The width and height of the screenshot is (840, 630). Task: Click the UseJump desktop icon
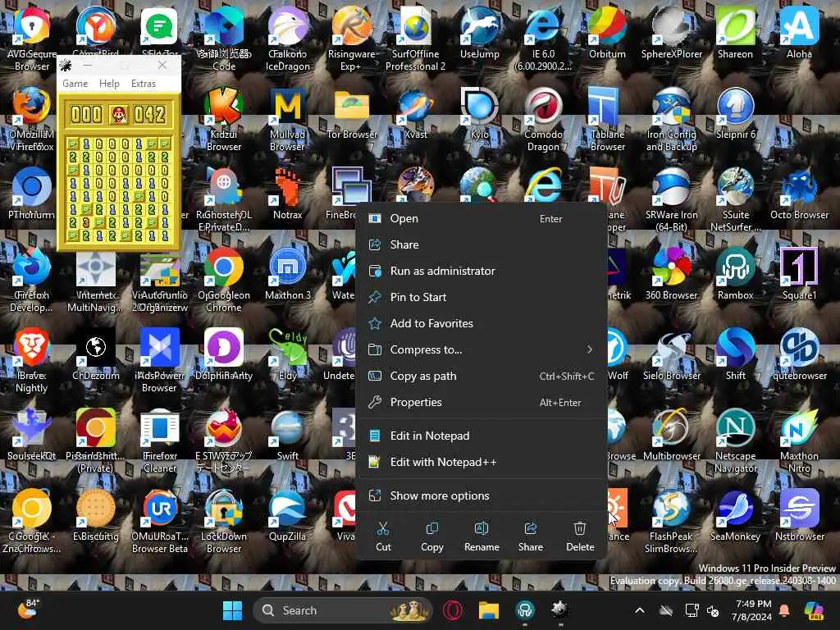pyautogui.click(x=479, y=25)
